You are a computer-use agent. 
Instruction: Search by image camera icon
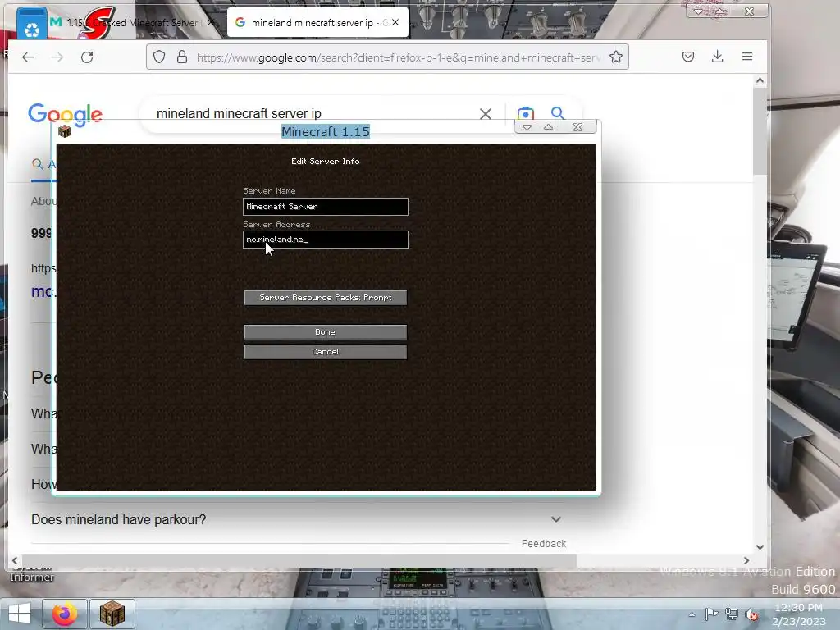point(526,113)
